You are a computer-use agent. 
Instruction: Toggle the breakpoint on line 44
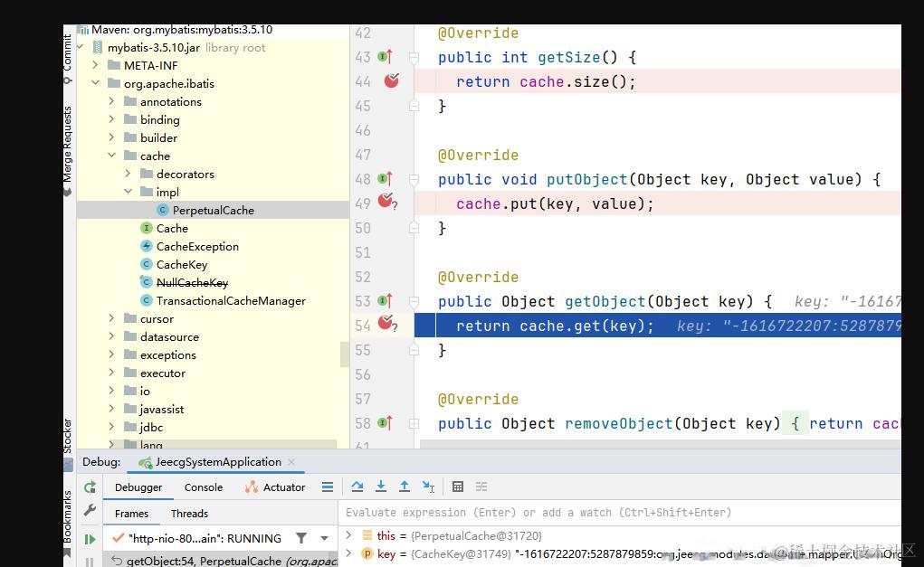(x=391, y=80)
